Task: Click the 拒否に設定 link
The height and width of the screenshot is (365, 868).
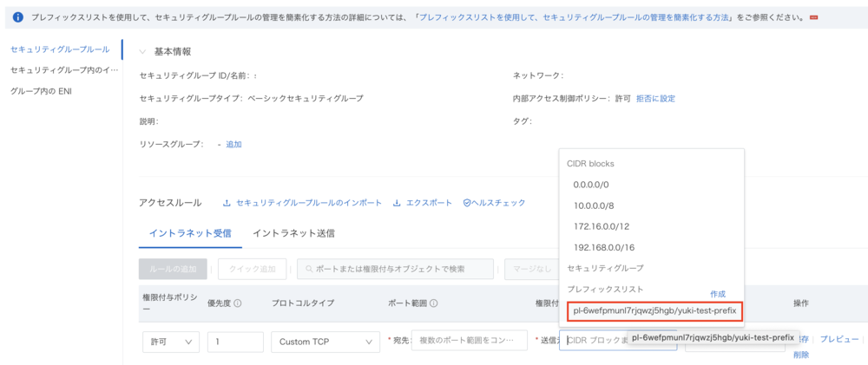Action: click(655, 99)
